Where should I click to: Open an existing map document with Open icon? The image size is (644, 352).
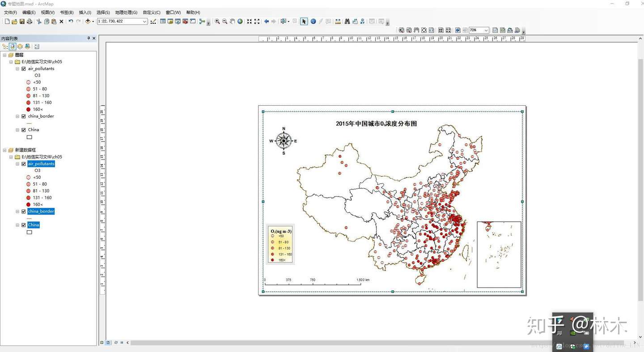14,21
